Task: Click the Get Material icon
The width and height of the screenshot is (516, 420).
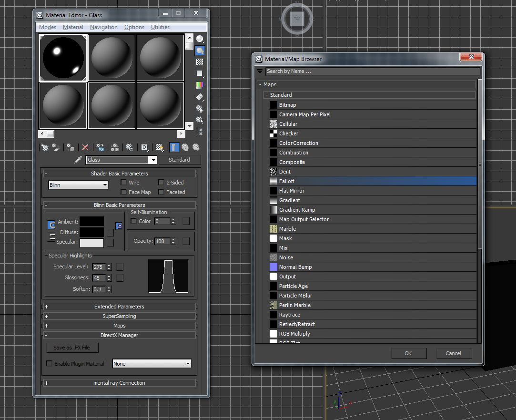Action: click(45, 148)
